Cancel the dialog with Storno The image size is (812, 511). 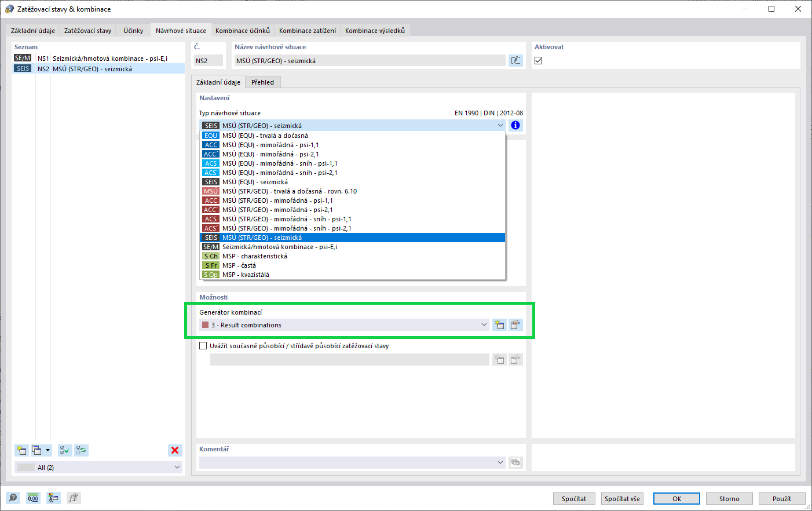(x=729, y=499)
